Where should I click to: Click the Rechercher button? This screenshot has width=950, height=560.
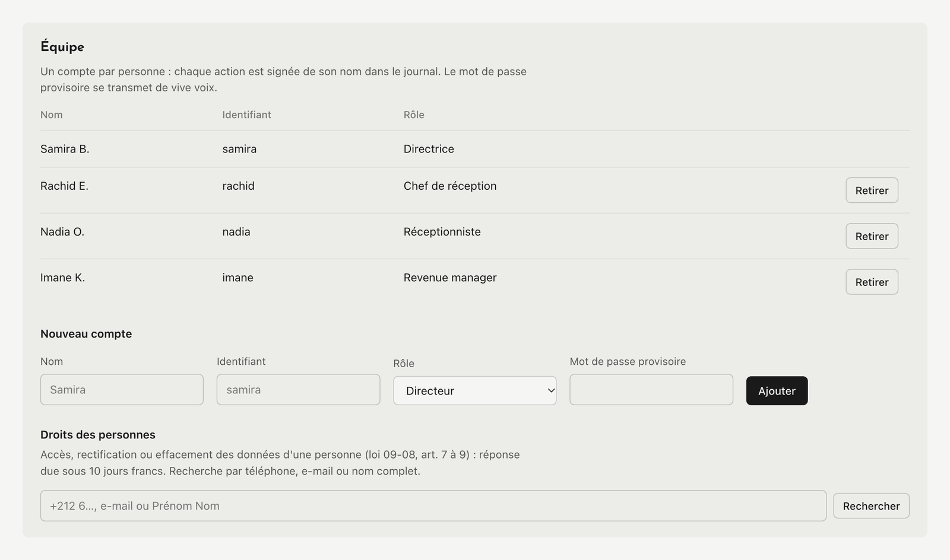(871, 506)
